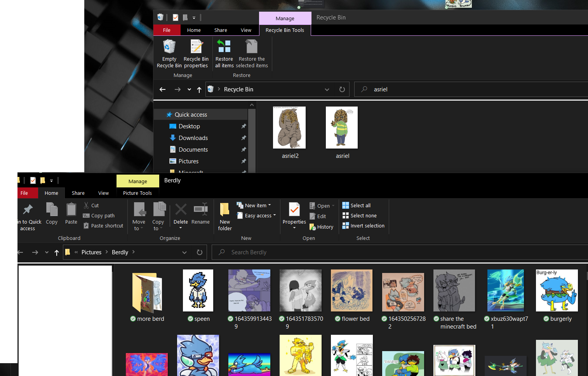
Task: Refresh the Berdly folder view
Action: pos(200,252)
